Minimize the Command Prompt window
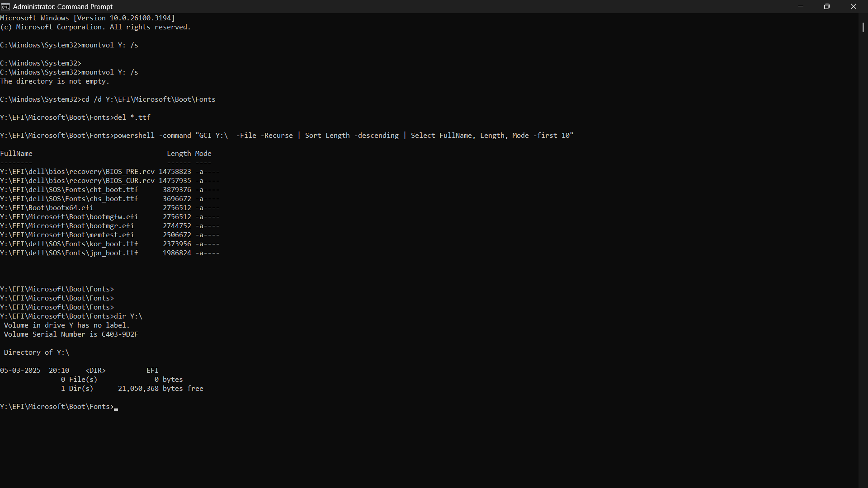The image size is (868, 488). 801,6
